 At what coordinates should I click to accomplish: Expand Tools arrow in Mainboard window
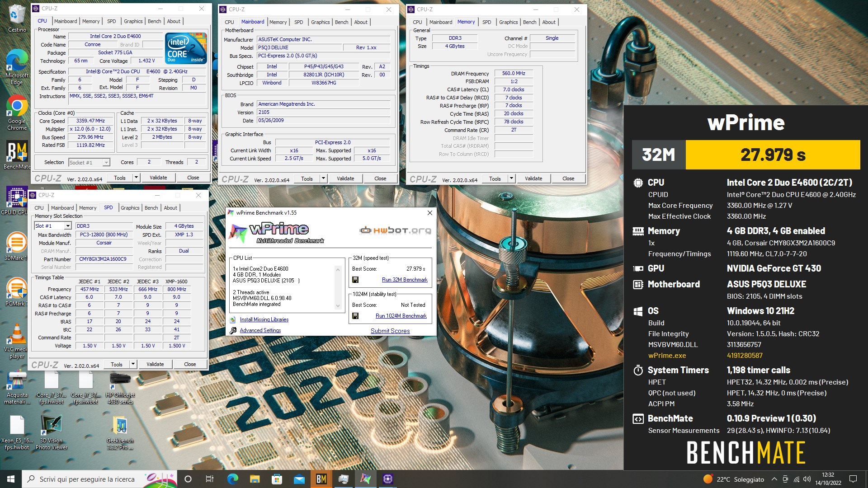[323, 178]
